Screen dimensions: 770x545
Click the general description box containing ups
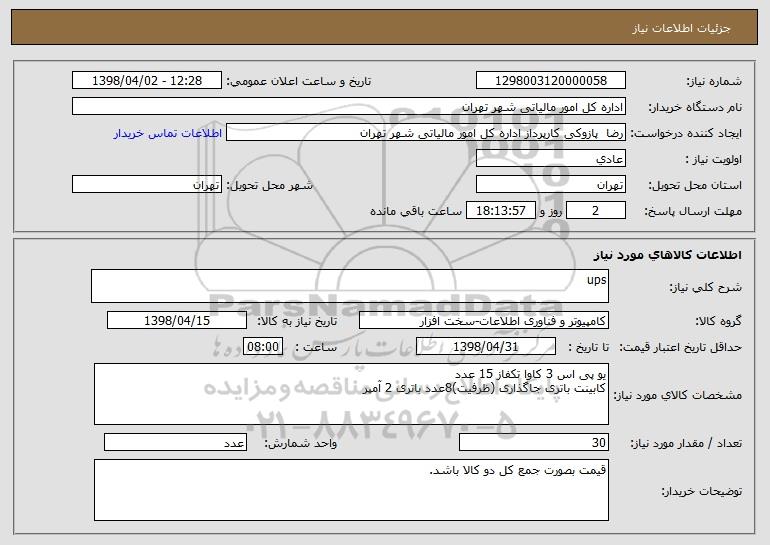click(x=350, y=286)
